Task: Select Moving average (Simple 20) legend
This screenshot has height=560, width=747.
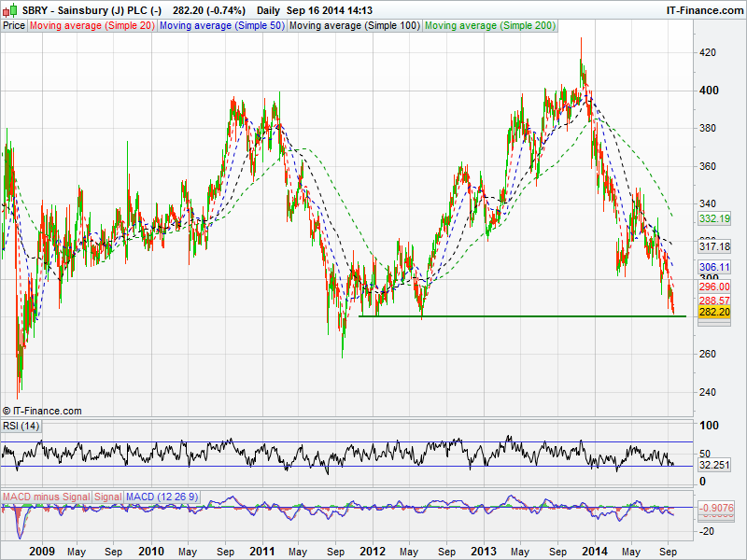Action: point(92,26)
